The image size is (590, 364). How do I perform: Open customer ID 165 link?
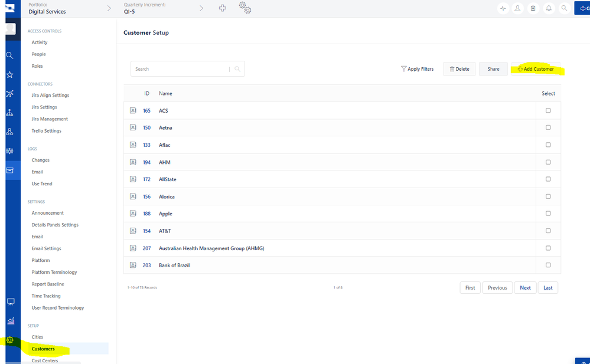(146, 110)
